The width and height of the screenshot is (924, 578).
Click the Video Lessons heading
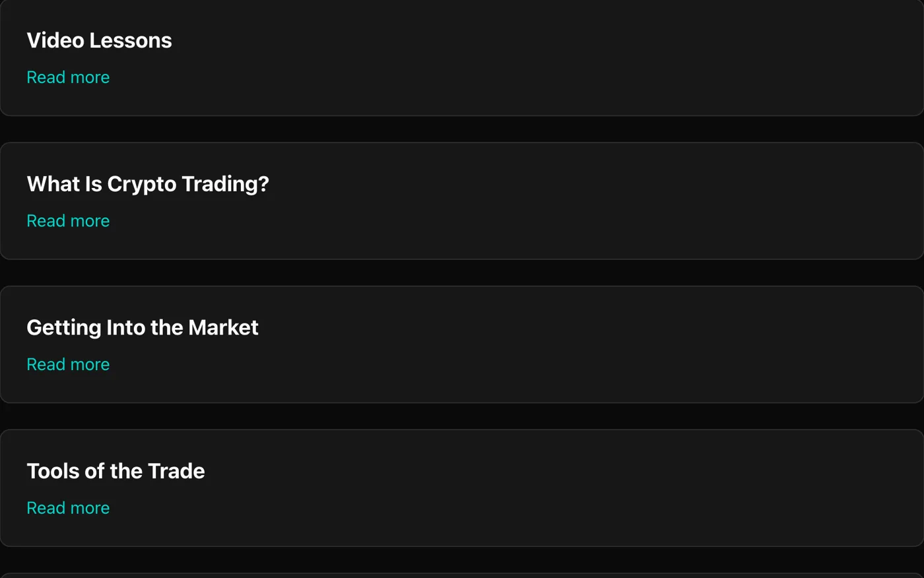[x=99, y=40]
